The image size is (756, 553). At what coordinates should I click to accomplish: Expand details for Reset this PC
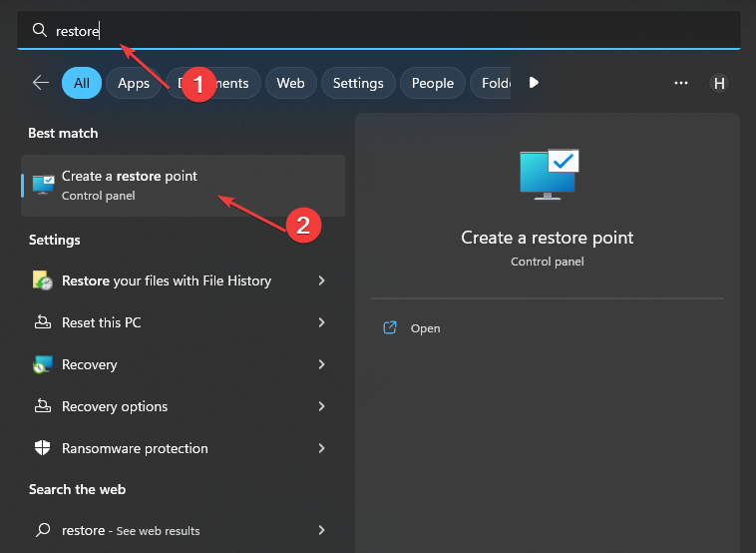[321, 322]
